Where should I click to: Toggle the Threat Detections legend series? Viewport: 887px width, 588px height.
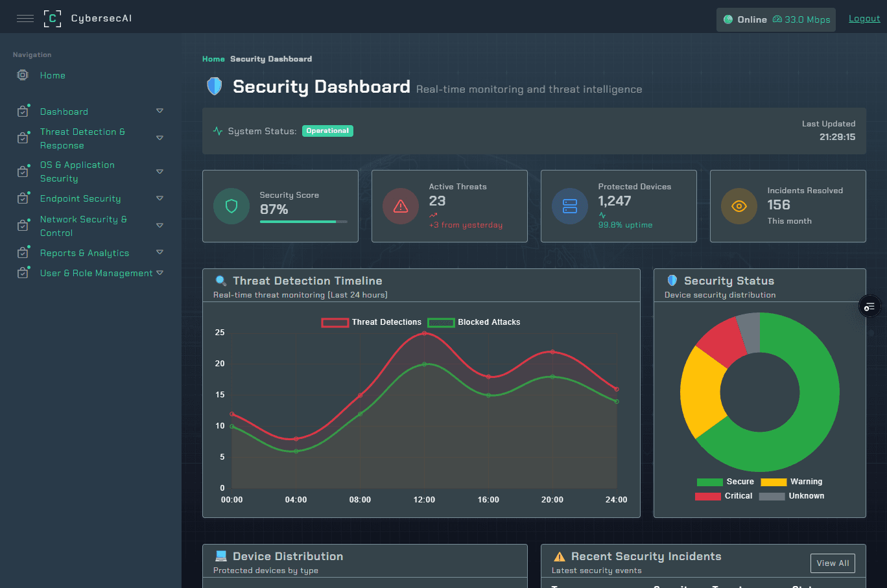[372, 322]
